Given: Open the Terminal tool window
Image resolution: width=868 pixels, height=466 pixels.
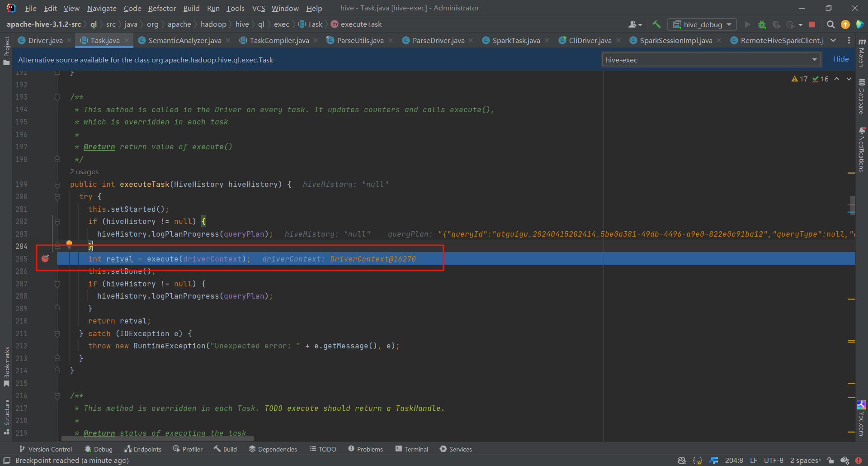Looking at the screenshot, I should [x=411, y=449].
